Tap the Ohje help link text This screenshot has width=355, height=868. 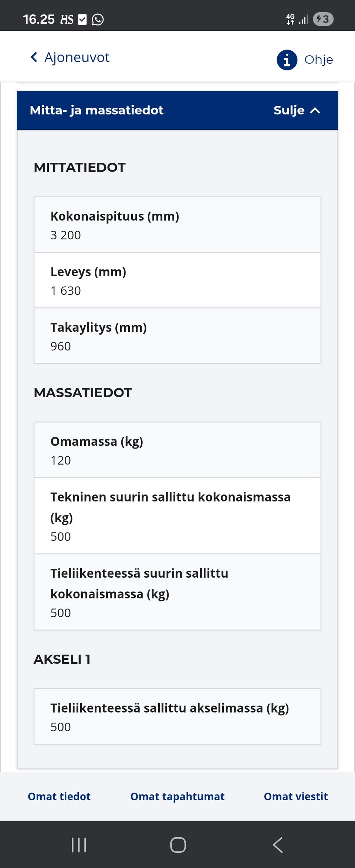coord(318,60)
